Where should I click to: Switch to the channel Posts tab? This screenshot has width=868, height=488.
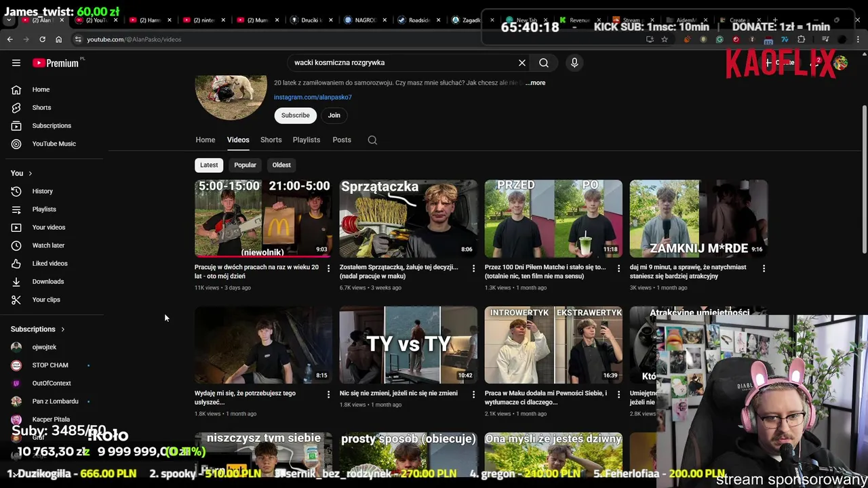coord(342,140)
